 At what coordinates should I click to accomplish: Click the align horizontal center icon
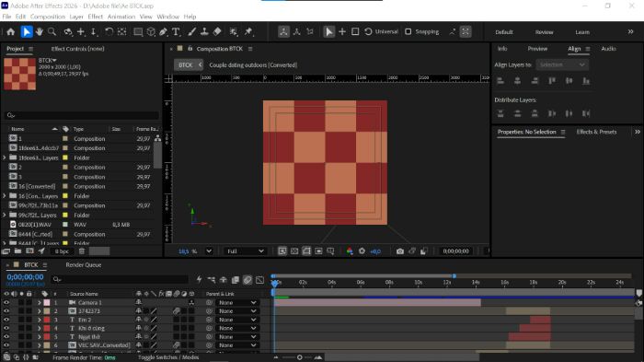click(x=517, y=81)
